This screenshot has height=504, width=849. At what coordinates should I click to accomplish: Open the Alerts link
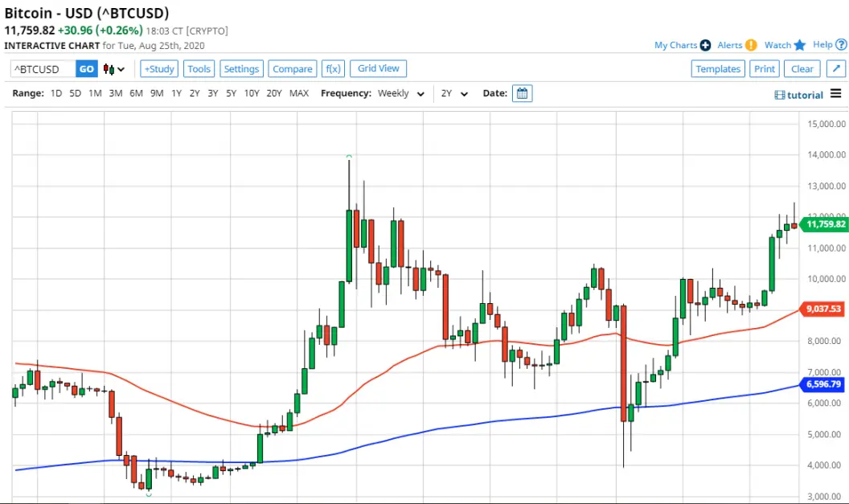pyautogui.click(x=730, y=45)
